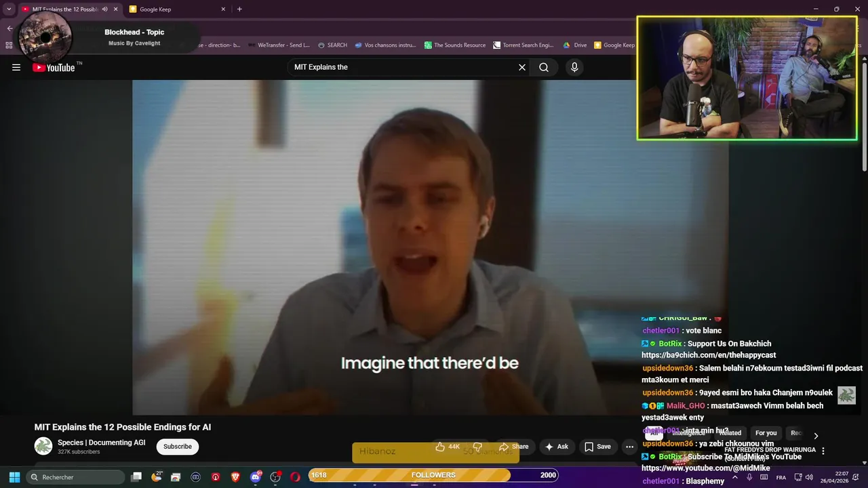Click the vinyl album art thumbnail
This screenshot has width=868, height=488.
coord(45,37)
